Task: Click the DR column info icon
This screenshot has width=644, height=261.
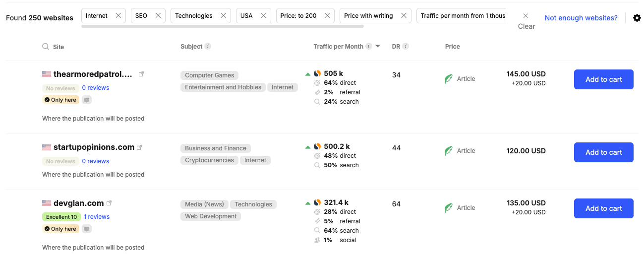Action: pos(406,46)
